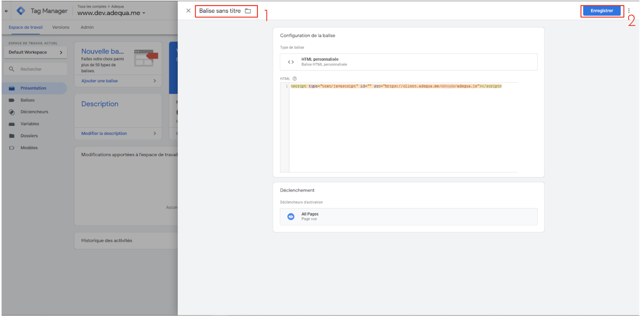
Task: Click the Déclenchement section heading
Action: [x=297, y=190]
